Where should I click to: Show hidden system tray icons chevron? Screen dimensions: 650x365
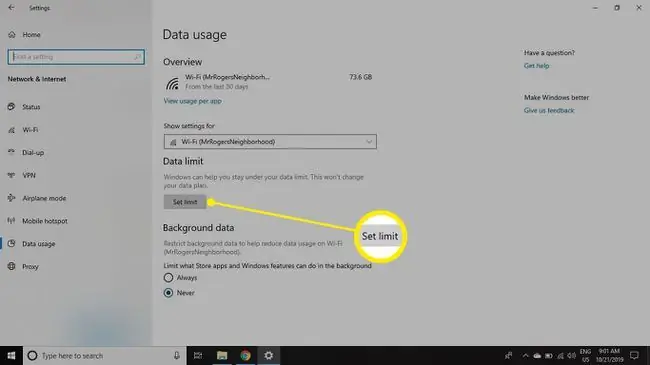[x=525, y=356]
